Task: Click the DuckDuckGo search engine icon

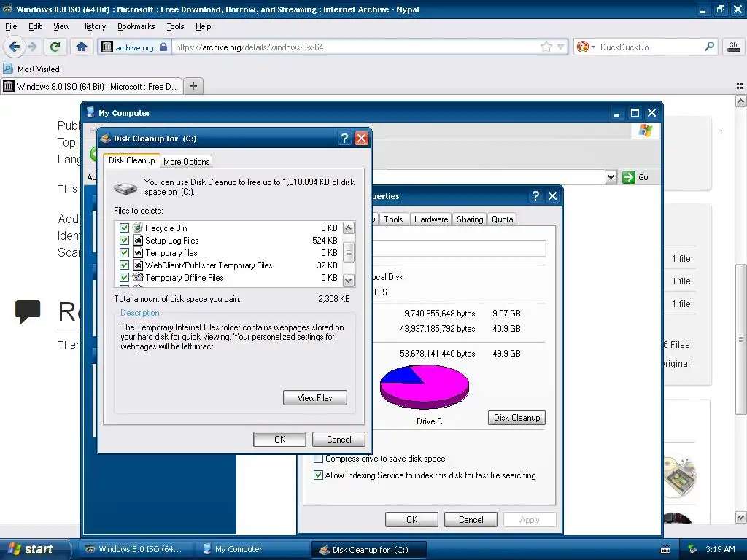Action: [x=582, y=47]
